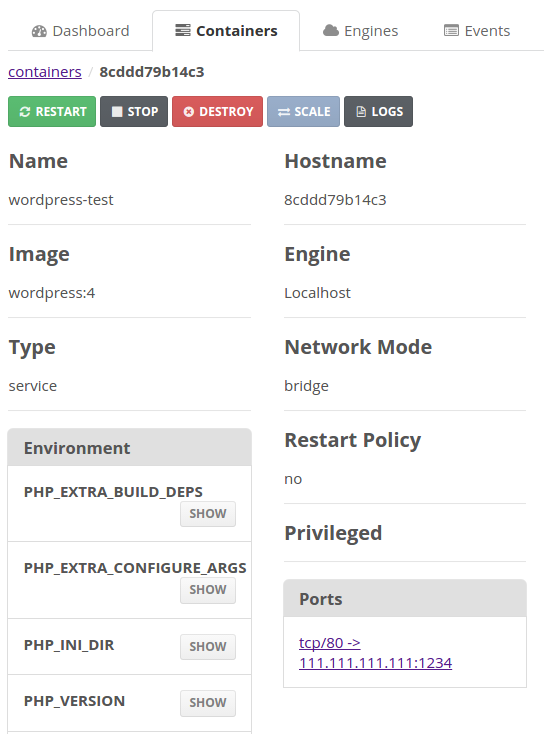The width and height of the screenshot is (544, 734).
Task: Reveal the PHP_INI_DIR value
Action: [208, 646]
